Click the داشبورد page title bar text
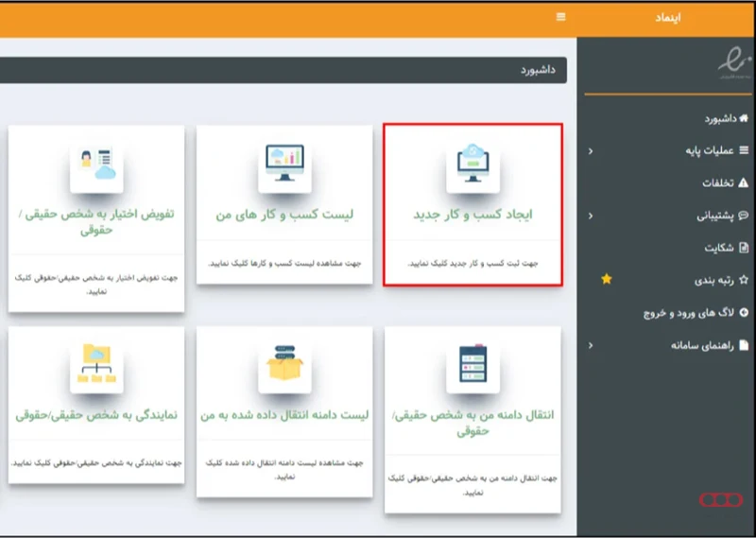 pos(538,70)
